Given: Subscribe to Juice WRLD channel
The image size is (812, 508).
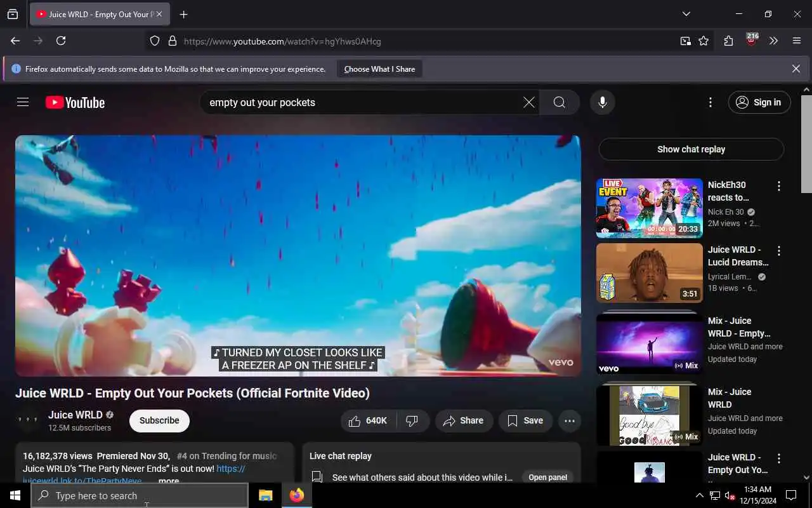Looking at the screenshot, I should click(159, 420).
